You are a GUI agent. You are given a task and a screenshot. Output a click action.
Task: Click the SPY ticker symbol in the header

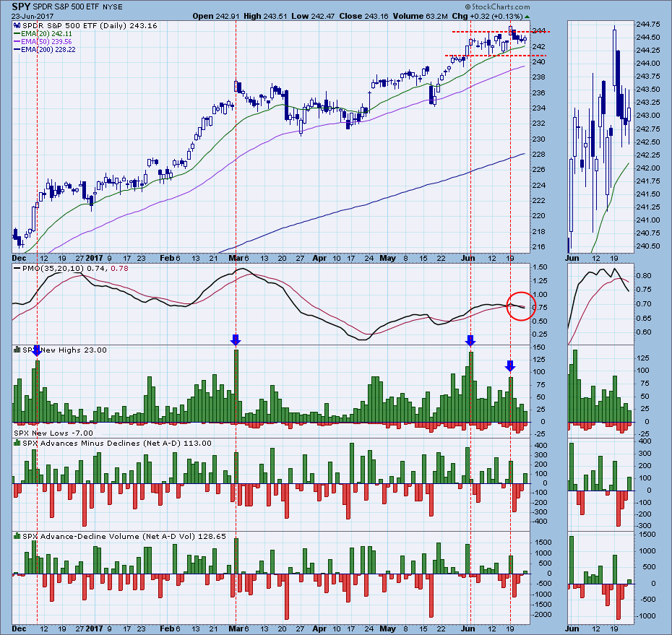[x=20, y=7]
